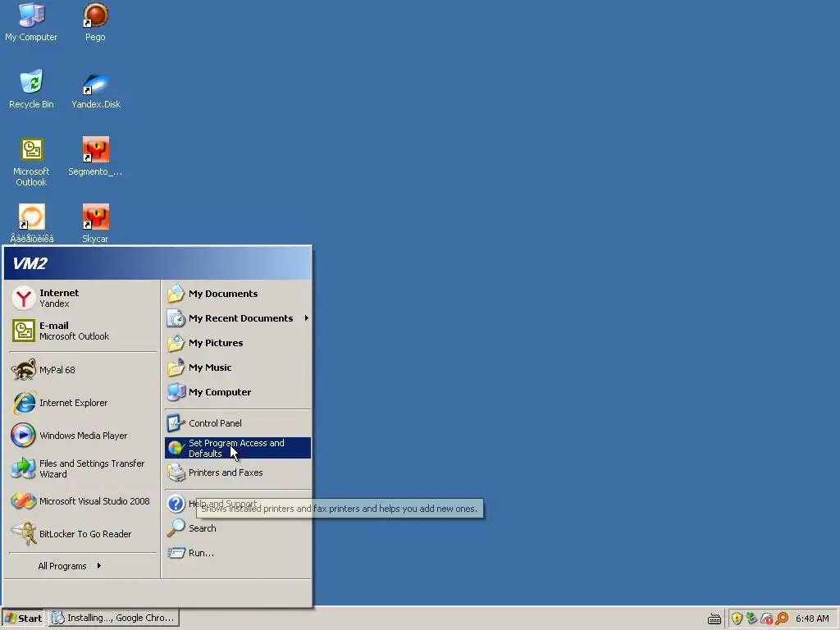
Task: Open the My Documents folder icon
Action: (176, 294)
